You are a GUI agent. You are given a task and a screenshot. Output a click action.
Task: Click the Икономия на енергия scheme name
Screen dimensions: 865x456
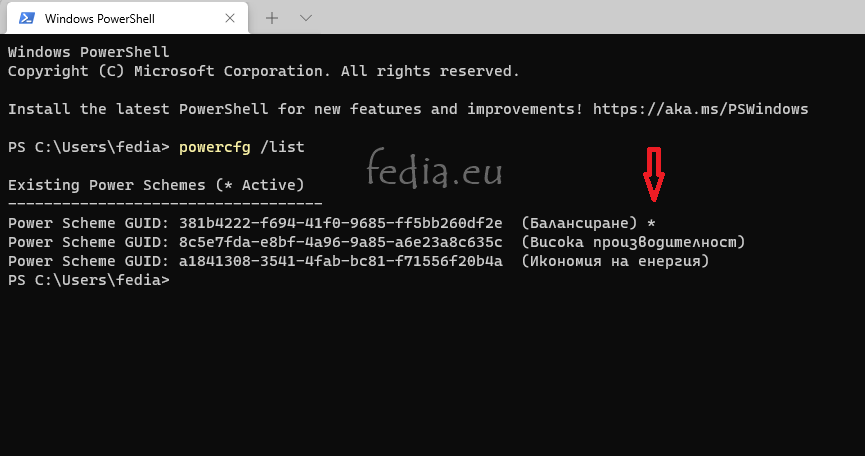pos(615,261)
